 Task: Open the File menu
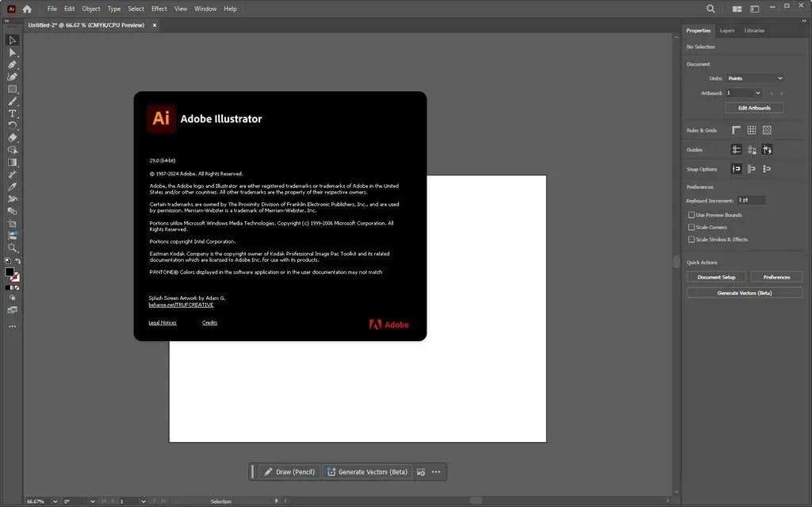52,9
